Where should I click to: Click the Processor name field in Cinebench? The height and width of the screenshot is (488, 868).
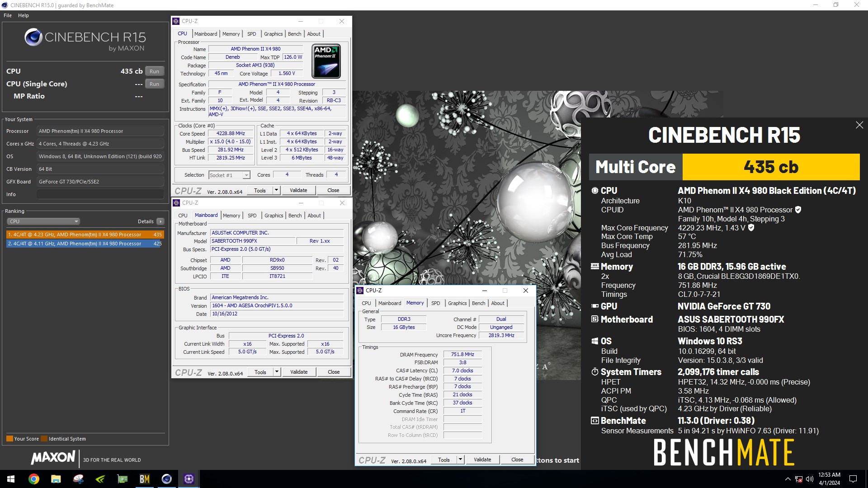click(x=100, y=131)
